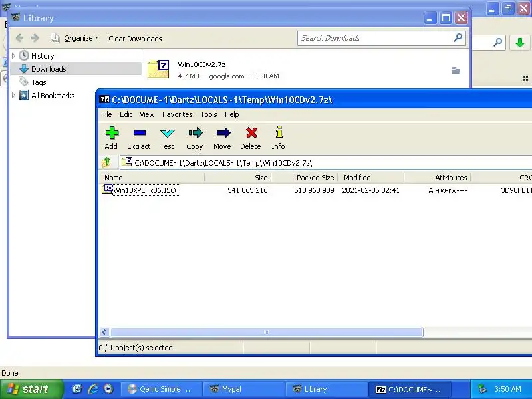The width and height of the screenshot is (532, 399).
Task: Open the Organize dropdown in Library
Action: pos(74,38)
